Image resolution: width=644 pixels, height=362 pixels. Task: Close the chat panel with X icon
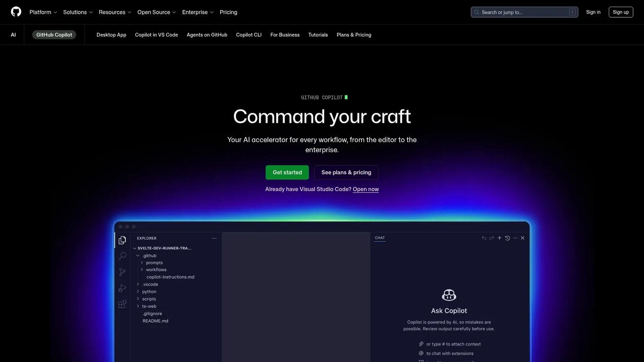click(522, 238)
